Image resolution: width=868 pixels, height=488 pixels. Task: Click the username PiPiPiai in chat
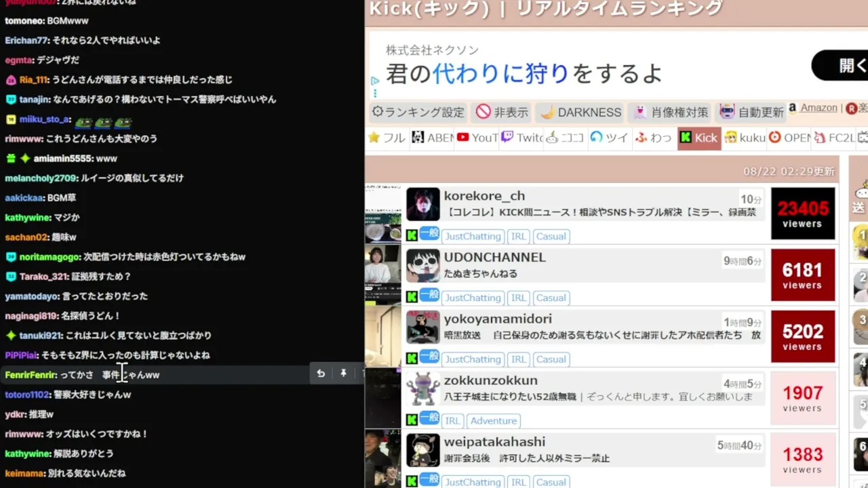point(22,355)
